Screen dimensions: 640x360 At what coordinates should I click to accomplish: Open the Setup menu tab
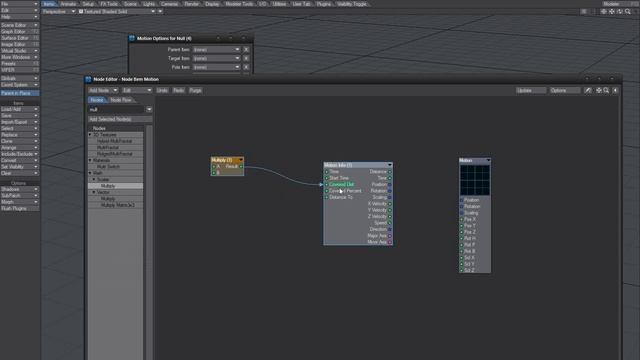click(89, 4)
